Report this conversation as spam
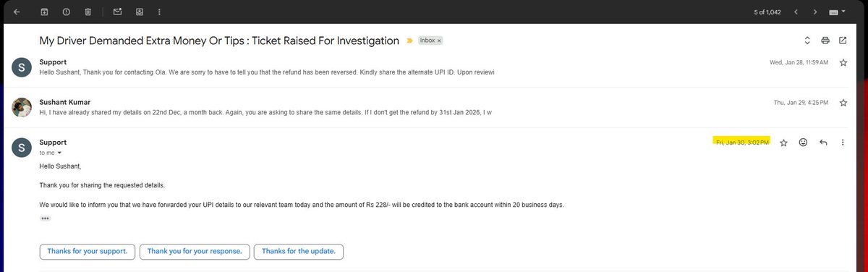The image size is (868, 272). [x=66, y=12]
